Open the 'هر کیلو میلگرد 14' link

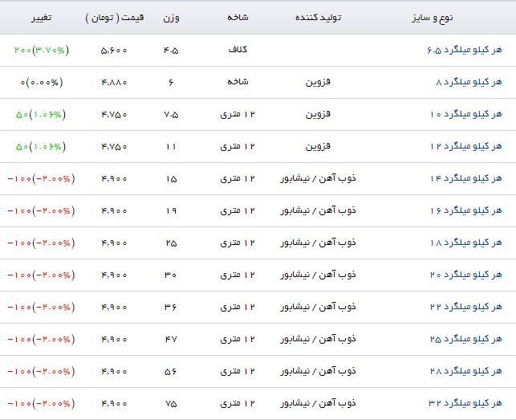(465, 178)
